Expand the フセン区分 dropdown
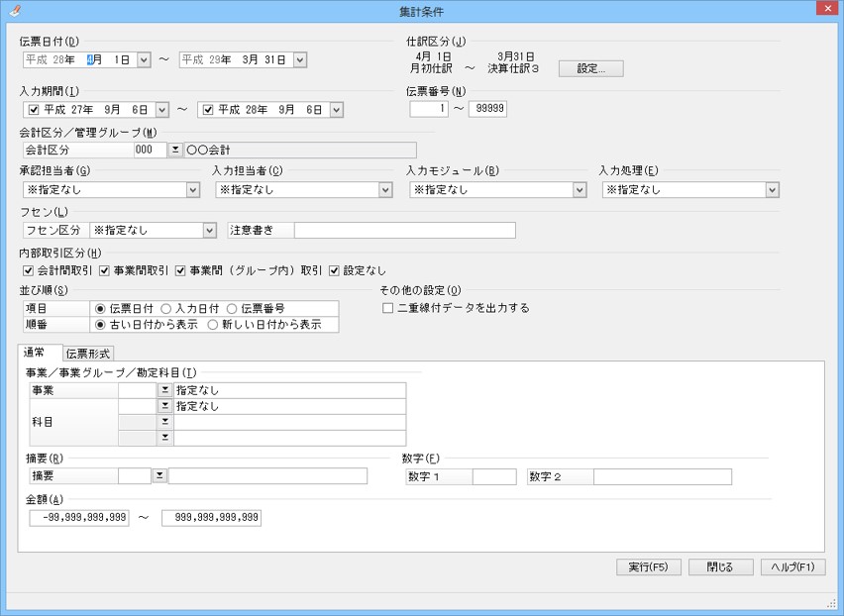This screenshot has width=844, height=616. tap(209, 231)
